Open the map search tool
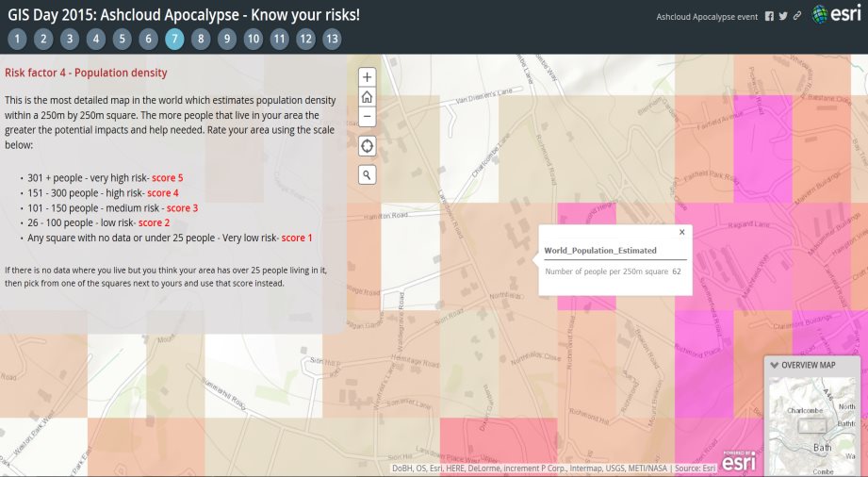This screenshot has width=868, height=477. [367, 174]
